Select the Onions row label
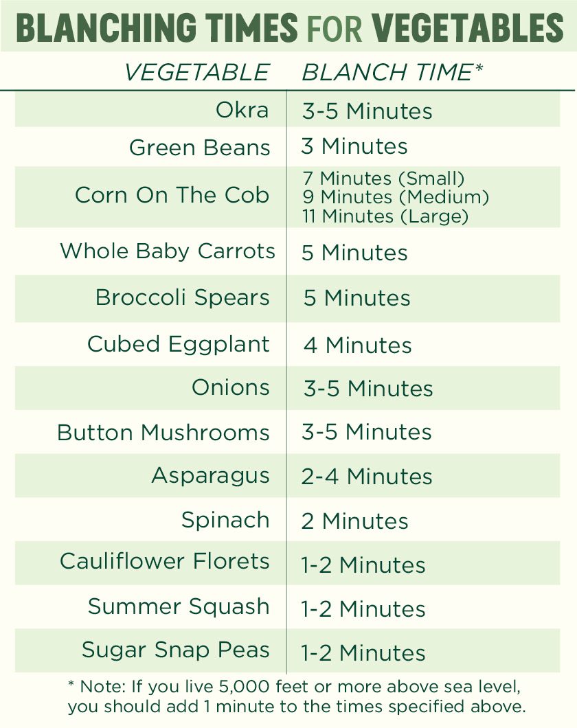 [230, 387]
